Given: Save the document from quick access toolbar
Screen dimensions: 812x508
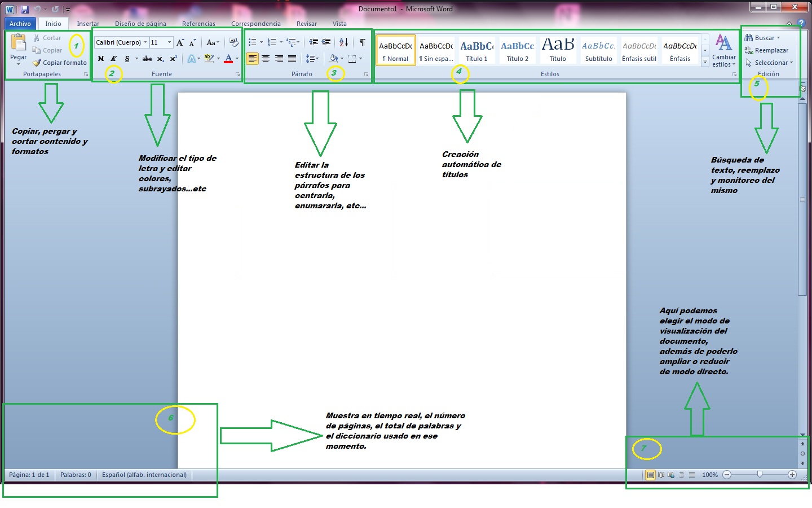Looking at the screenshot, I should (25, 9).
